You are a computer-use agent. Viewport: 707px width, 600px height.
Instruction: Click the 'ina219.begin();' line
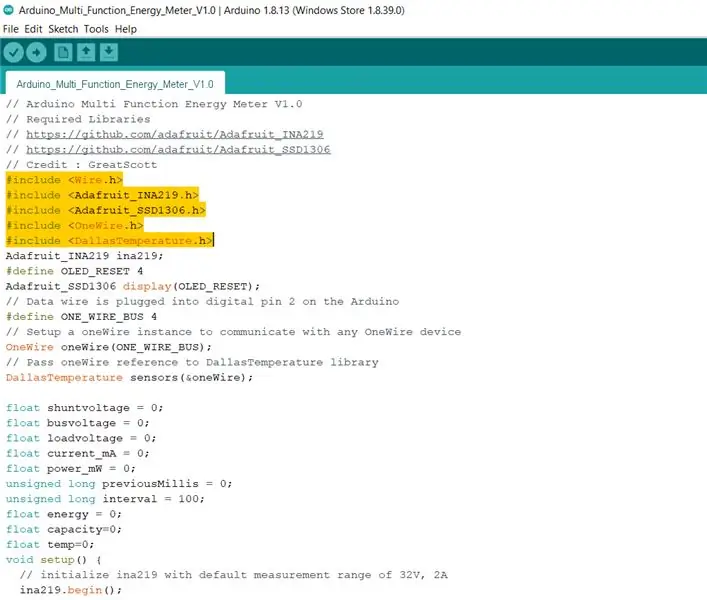(71, 590)
